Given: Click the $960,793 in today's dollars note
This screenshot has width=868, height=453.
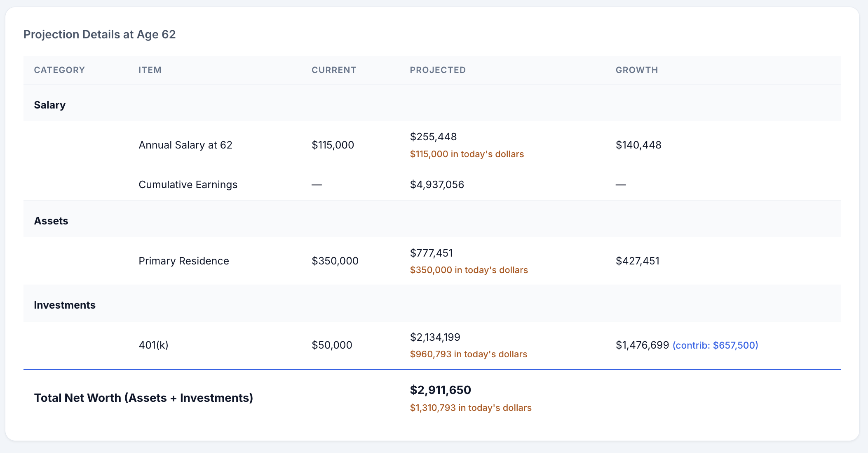Looking at the screenshot, I should point(469,354).
